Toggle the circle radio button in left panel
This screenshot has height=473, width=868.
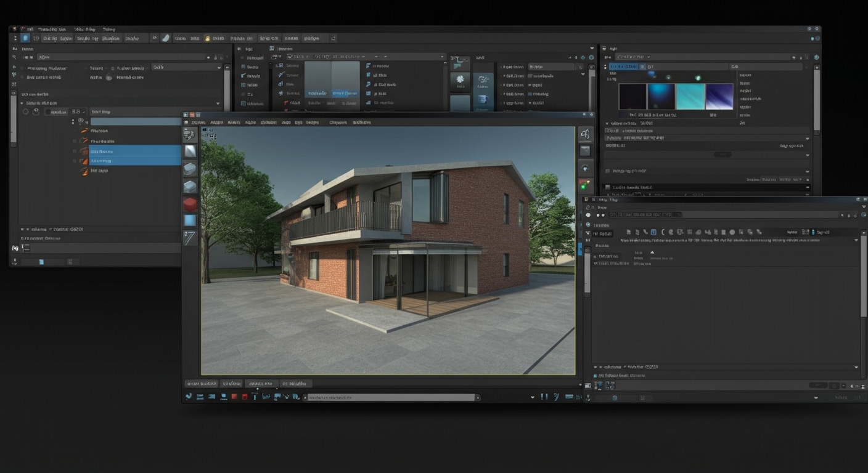click(x=26, y=112)
